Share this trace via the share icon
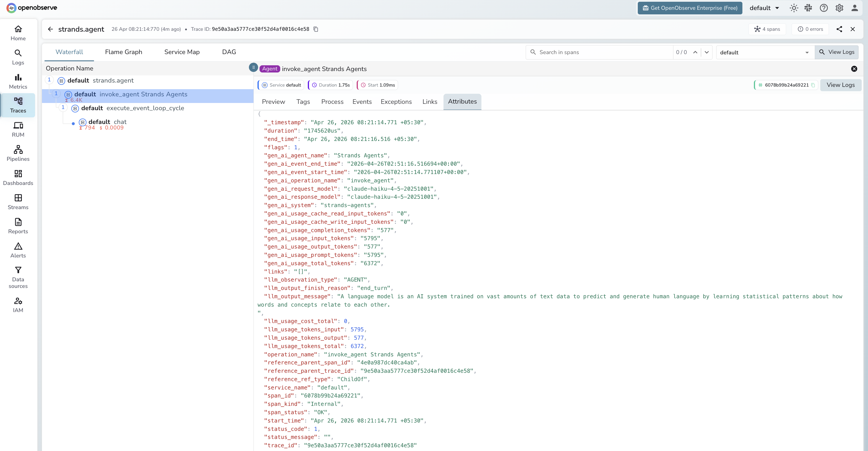The width and height of the screenshot is (868, 451). click(x=839, y=29)
